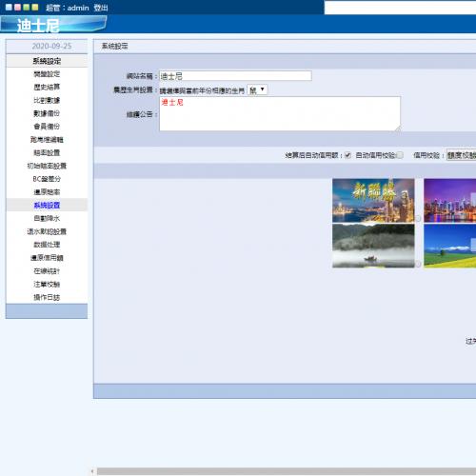
Task: Click into the 維護公告 text area
Action: tap(280, 113)
